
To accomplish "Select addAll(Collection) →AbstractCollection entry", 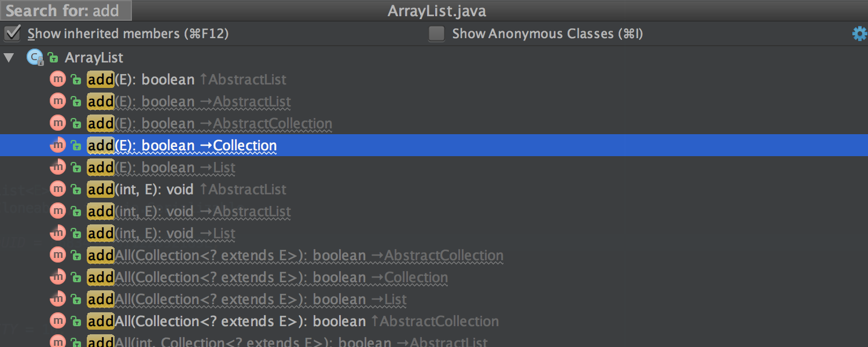I will 434,255.
